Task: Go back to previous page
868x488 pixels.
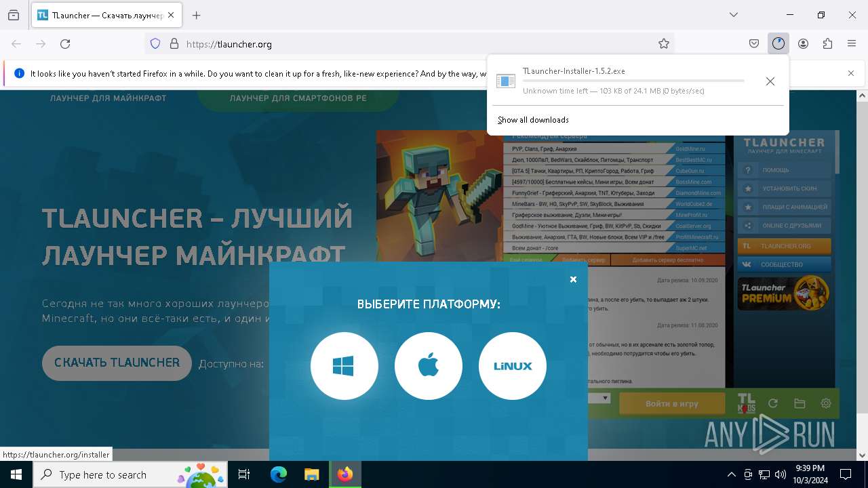Action: 16,43
